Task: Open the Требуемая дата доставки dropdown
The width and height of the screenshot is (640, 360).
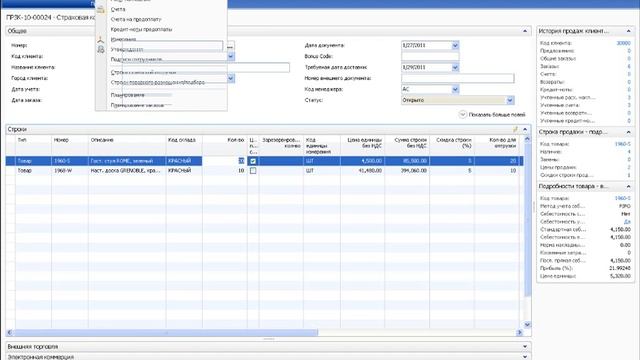Action: pos(456,67)
